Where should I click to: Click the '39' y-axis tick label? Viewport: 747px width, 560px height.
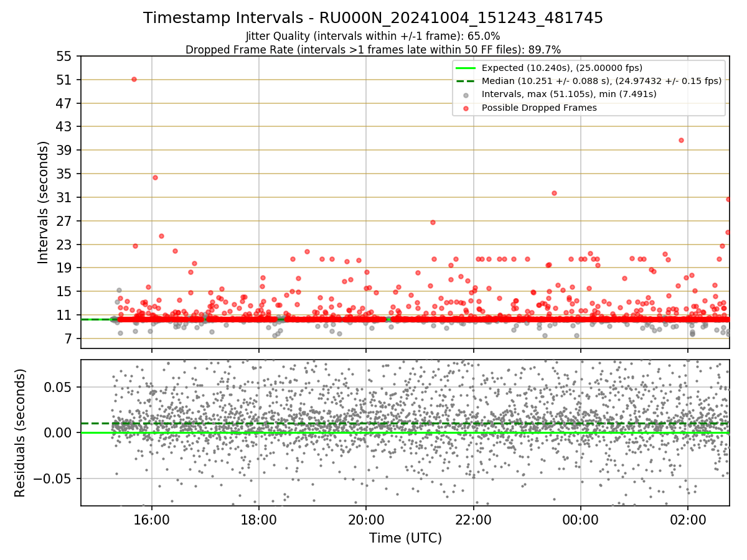[65, 151]
